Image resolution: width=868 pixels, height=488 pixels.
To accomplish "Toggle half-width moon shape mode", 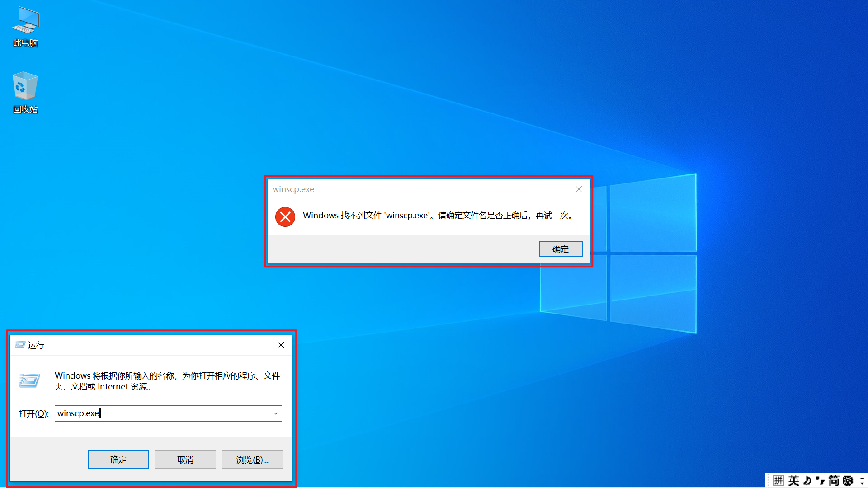I will [807, 480].
